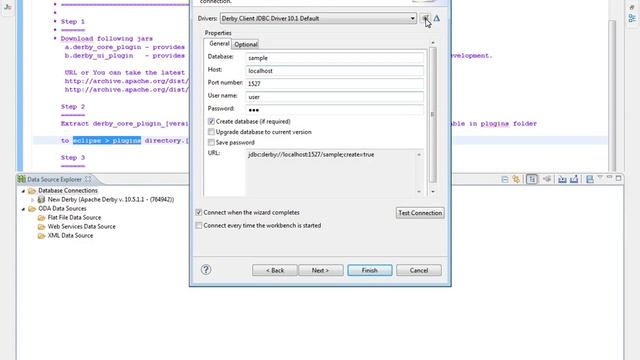
Task: Enable Connect every time the workbench is started
Action: coord(199,225)
